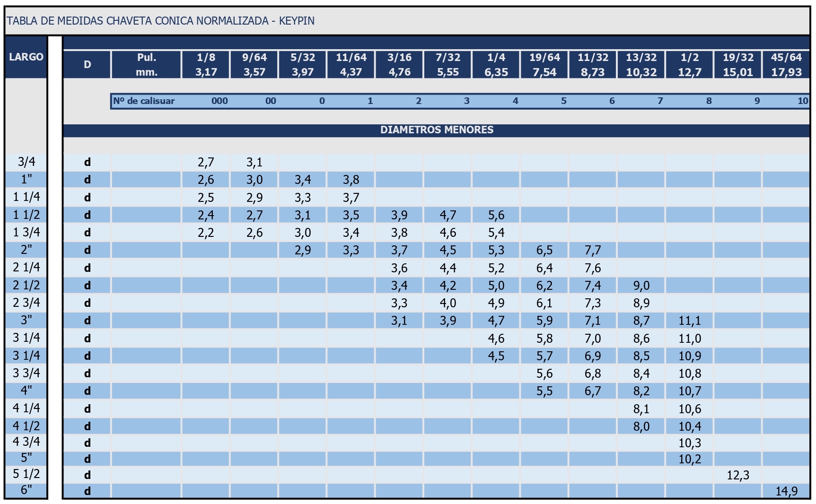Select the 6" length row label

tap(26, 490)
